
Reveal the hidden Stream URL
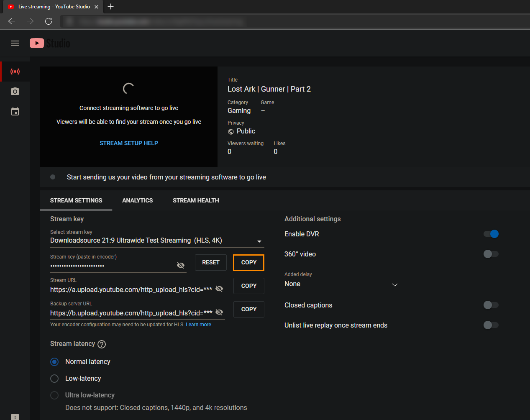point(219,289)
